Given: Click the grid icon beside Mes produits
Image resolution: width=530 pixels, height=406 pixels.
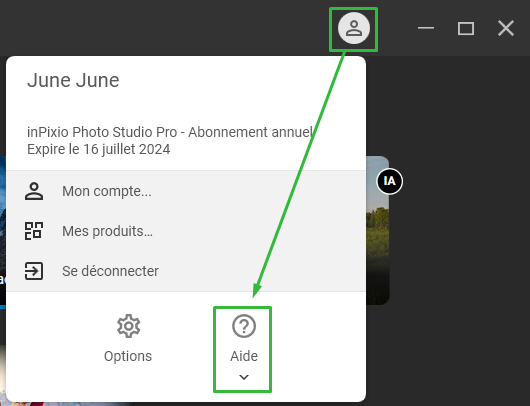Looking at the screenshot, I should tap(34, 231).
